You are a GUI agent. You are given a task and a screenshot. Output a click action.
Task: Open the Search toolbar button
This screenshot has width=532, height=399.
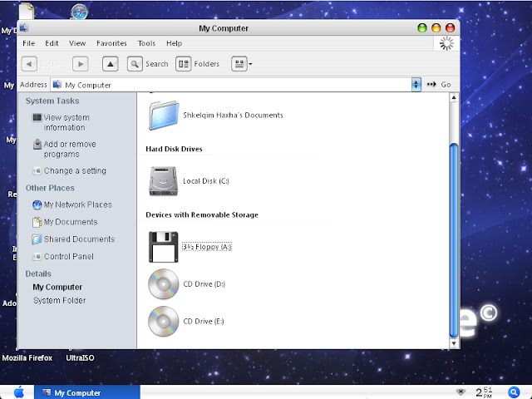(x=148, y=63)
